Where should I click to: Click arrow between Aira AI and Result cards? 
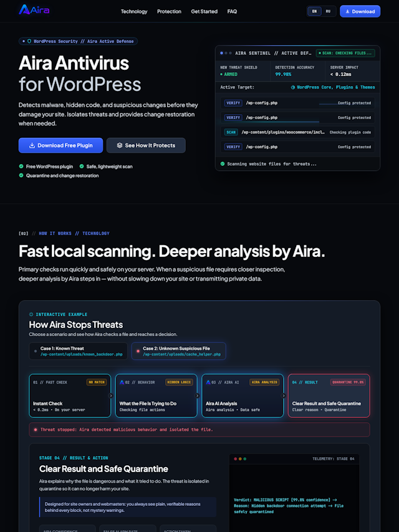click(284, 395)
